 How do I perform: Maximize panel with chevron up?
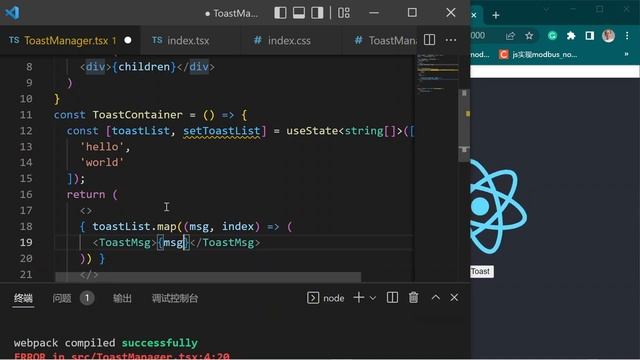436,298
